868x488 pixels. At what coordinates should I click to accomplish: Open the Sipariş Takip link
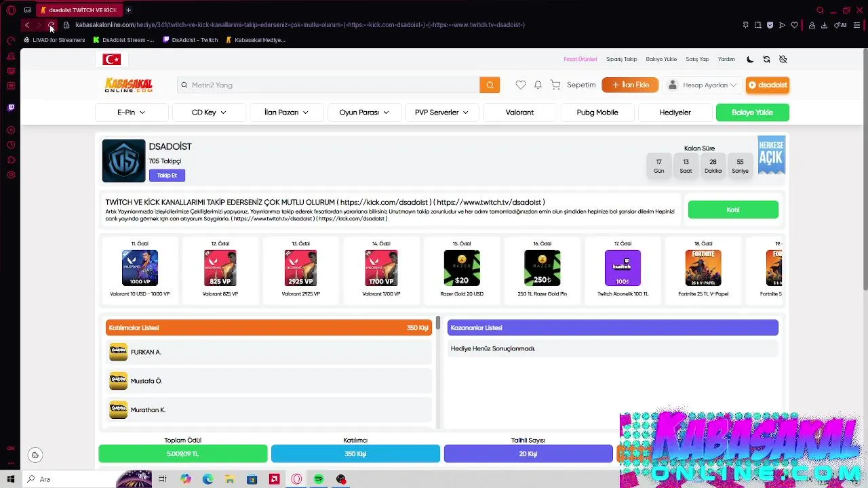[x=621, y=59]
